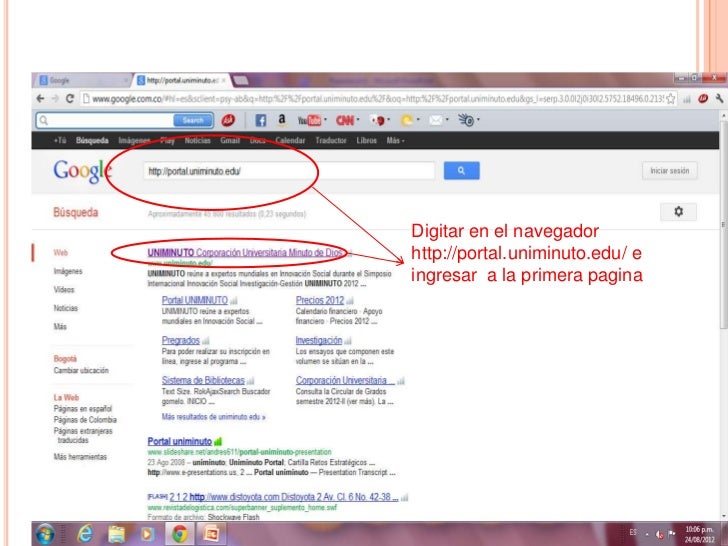Click the Ask logo in the toolbar

(x=228, y=120)
